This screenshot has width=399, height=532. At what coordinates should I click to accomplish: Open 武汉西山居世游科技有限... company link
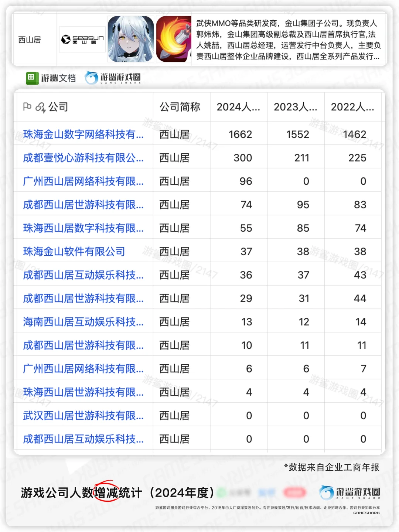pos(83,416)
